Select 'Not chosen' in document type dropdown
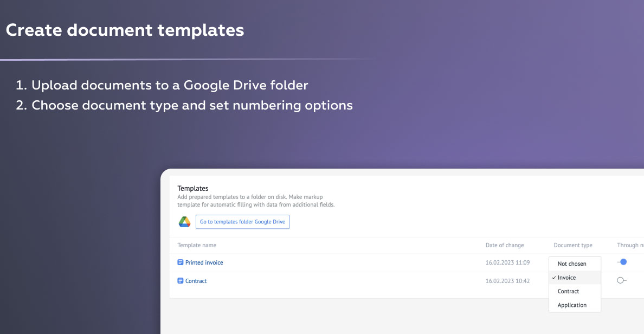The height and width of the screenshot is (334, 644). 572,264
